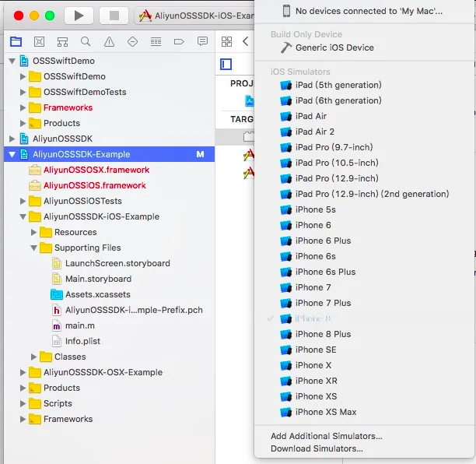Expand the AliyunOSSSDK-OSX-Example folder

(x=23, y=372)
